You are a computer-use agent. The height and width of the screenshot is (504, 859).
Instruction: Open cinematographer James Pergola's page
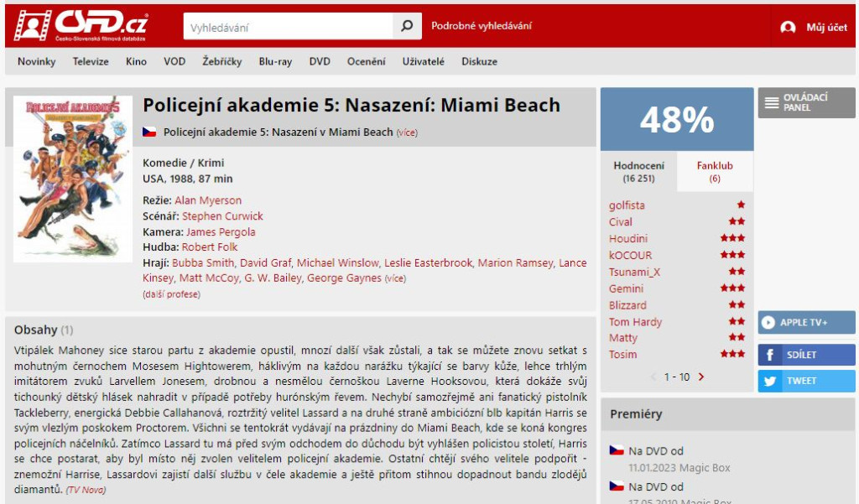pyautogui.click(x=221, y=231)
